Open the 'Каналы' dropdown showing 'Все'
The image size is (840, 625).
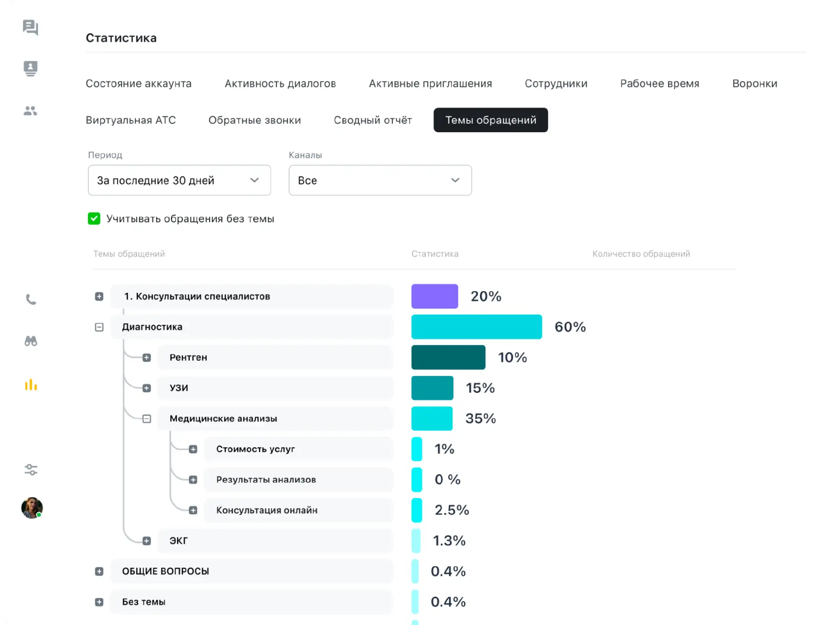[380, 180]
